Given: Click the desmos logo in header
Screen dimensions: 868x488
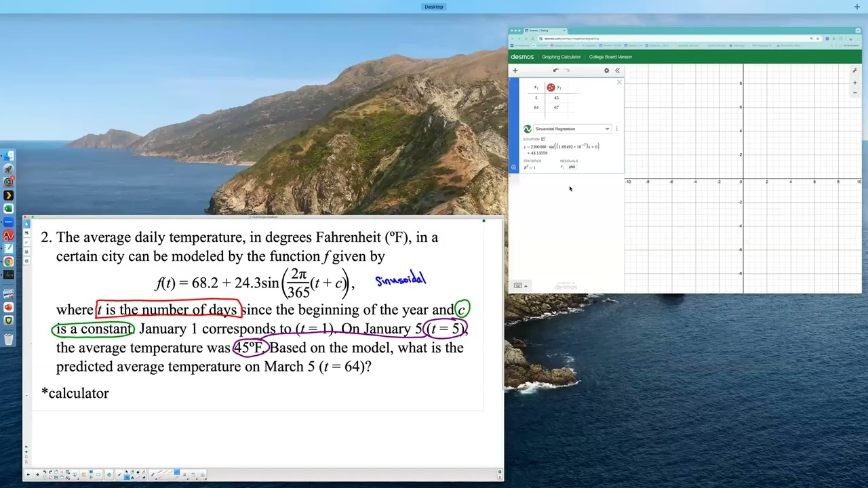Looking at the screenshot, I should click(522, 57).
